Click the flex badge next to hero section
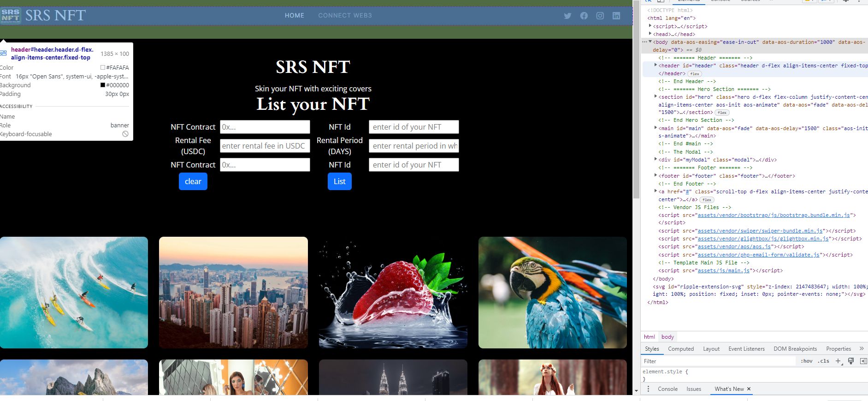Viewport: 868px width, 401px height. click(x=722, y=113)
